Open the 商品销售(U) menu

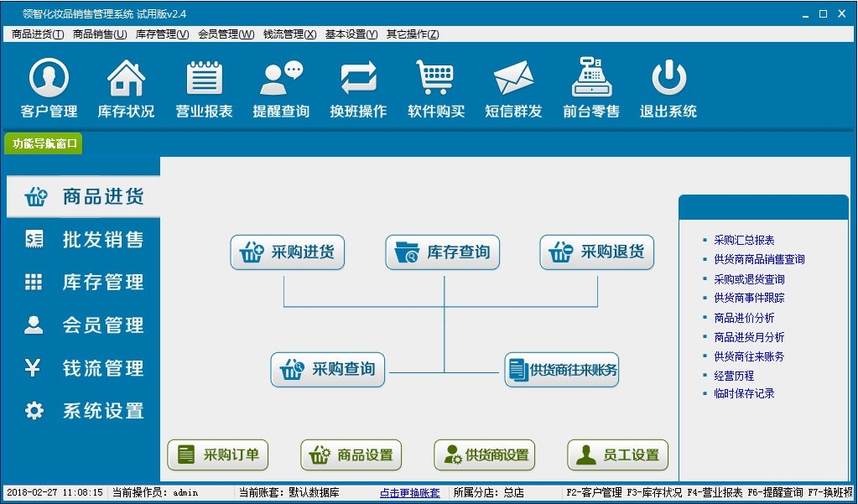pos(100,34)
